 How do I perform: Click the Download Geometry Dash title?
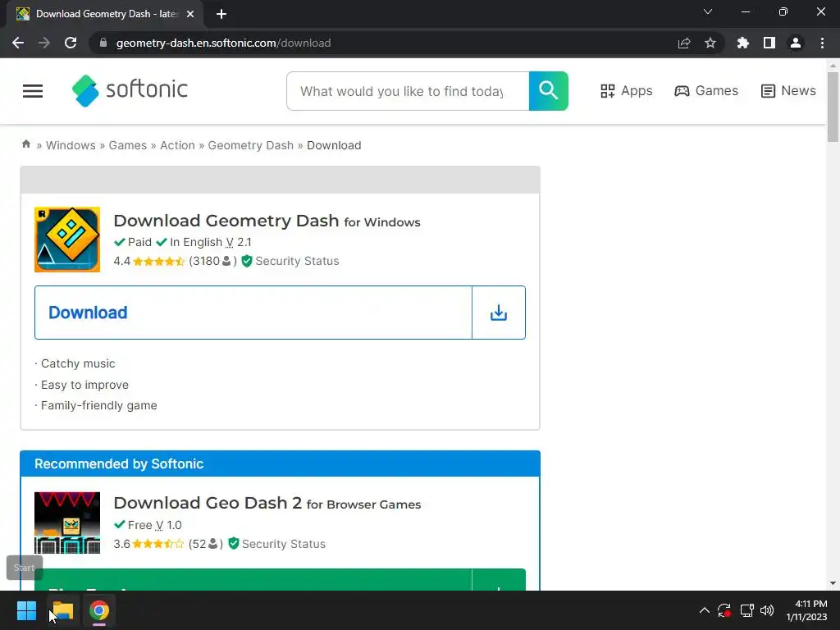pyautogui.click(x=267, y=220)
